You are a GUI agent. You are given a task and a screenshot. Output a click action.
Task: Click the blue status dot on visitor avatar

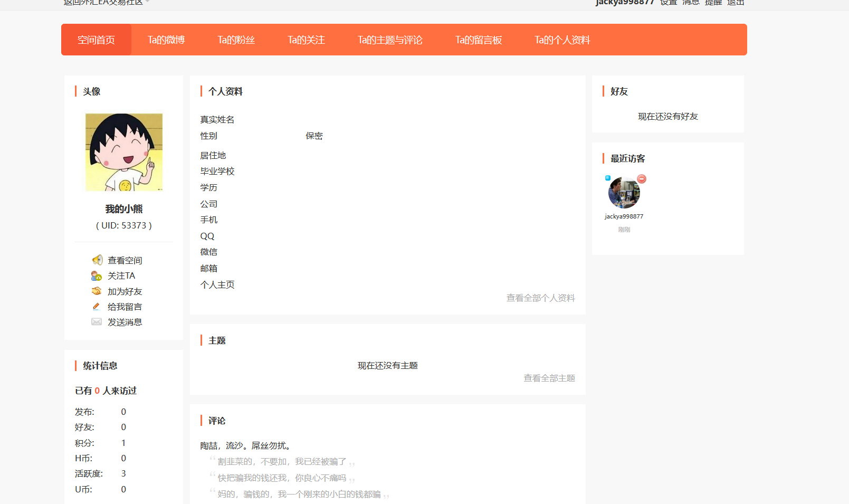608,178
